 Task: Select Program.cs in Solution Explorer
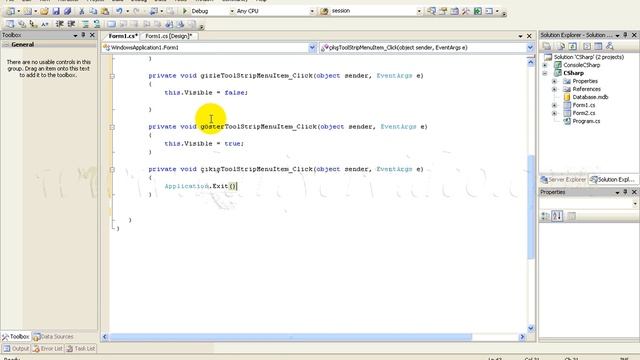point(586,121)
